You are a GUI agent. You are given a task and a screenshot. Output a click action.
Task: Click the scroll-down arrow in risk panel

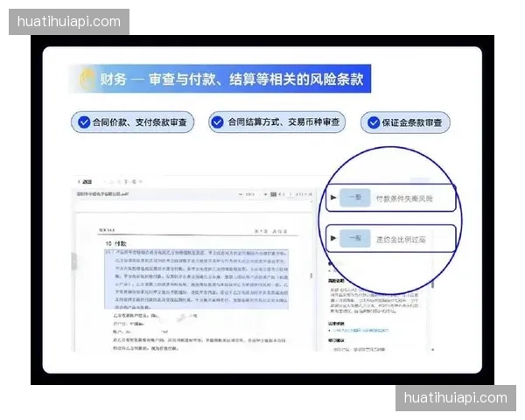tap(432, 349)
